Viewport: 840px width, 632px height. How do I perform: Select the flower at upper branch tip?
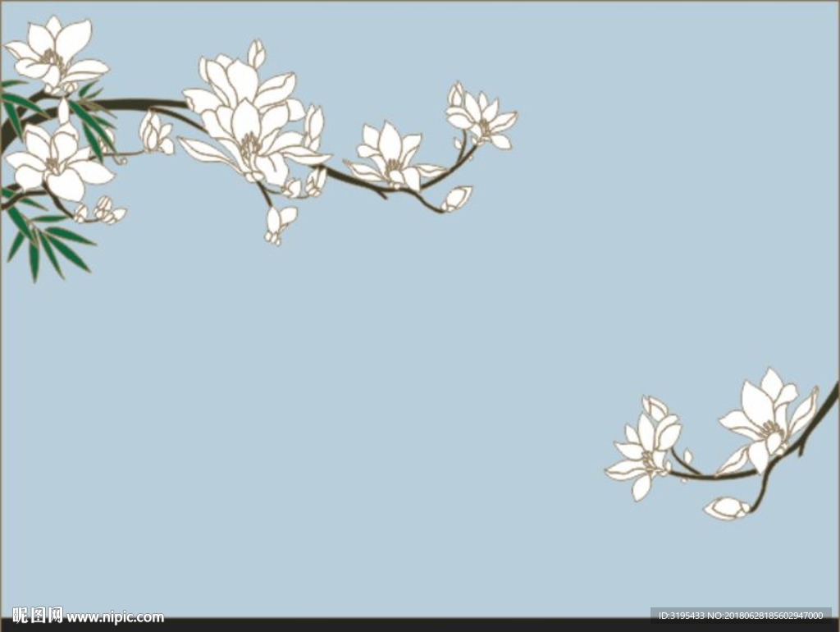click(x=482, y=119)
